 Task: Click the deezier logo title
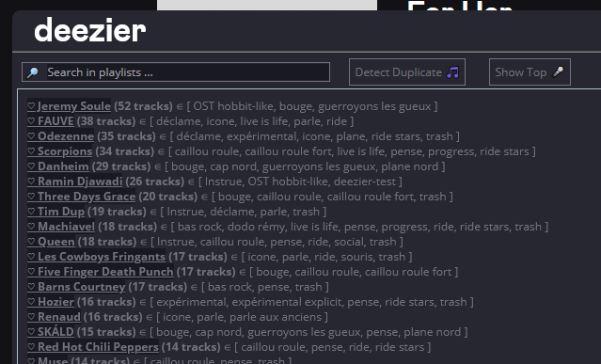point(90,30)
